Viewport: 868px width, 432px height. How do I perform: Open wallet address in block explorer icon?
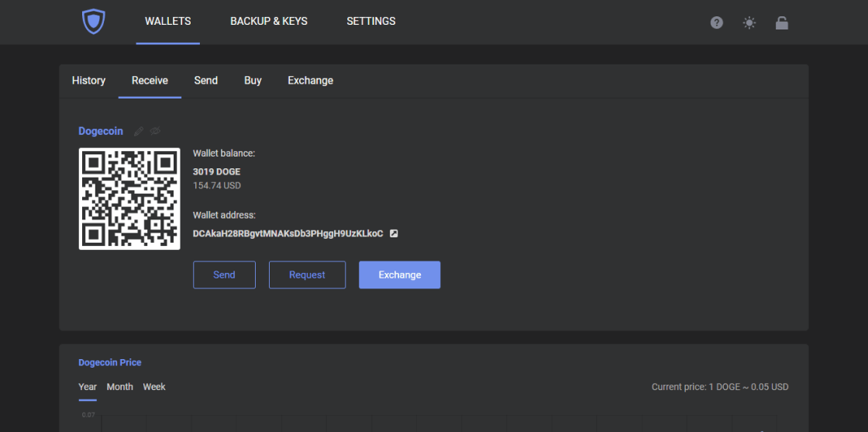point(394,233)
